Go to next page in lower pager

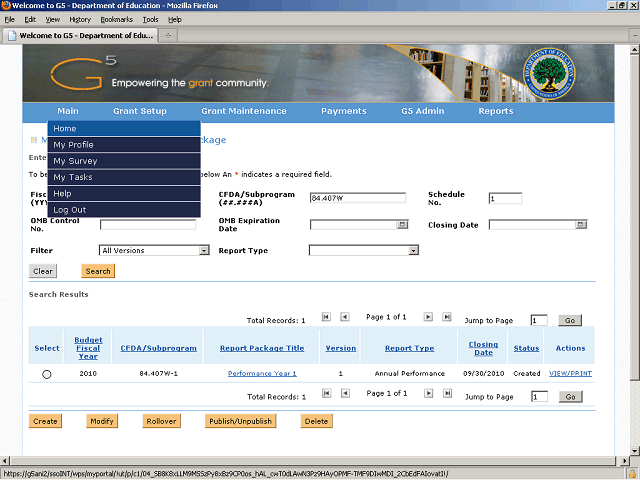point(429,393)
